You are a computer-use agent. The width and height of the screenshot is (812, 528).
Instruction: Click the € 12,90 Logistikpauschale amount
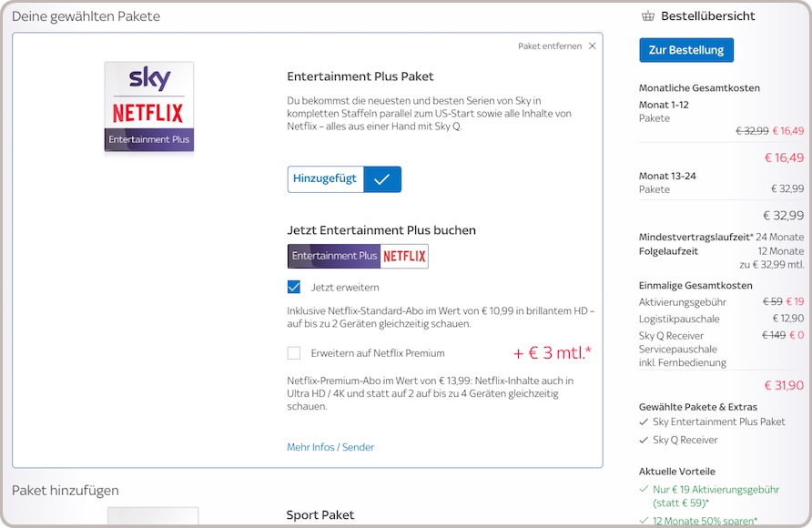click(x=788, y=319)
